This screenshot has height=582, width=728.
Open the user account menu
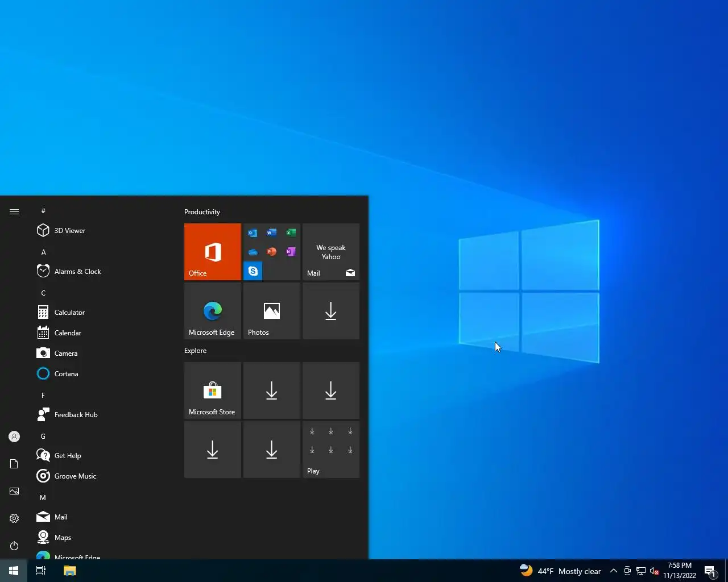(x=14, y=436)
